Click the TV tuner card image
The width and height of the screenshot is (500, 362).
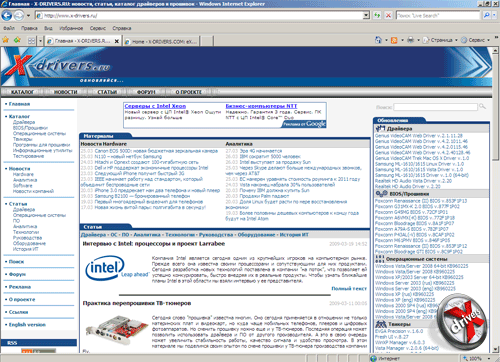pos(117,331)
